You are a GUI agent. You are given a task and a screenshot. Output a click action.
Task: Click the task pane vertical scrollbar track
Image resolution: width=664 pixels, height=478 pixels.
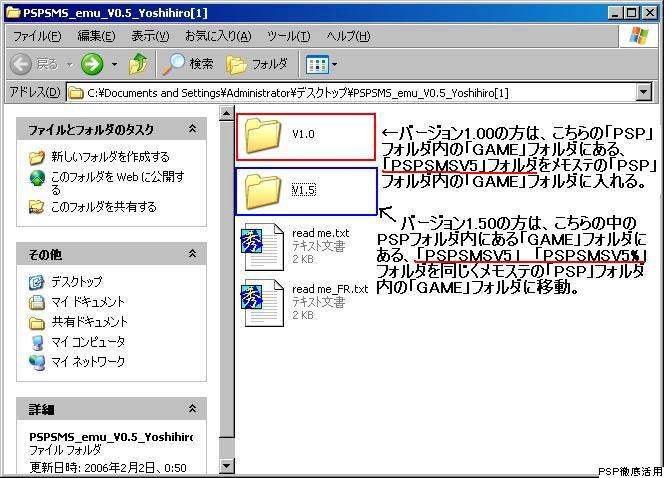(x=227, y=448)
